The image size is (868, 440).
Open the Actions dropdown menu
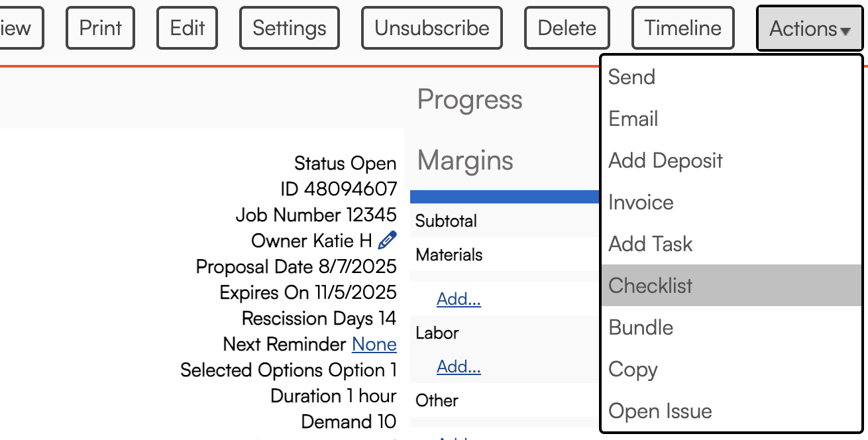click(809, 28)
